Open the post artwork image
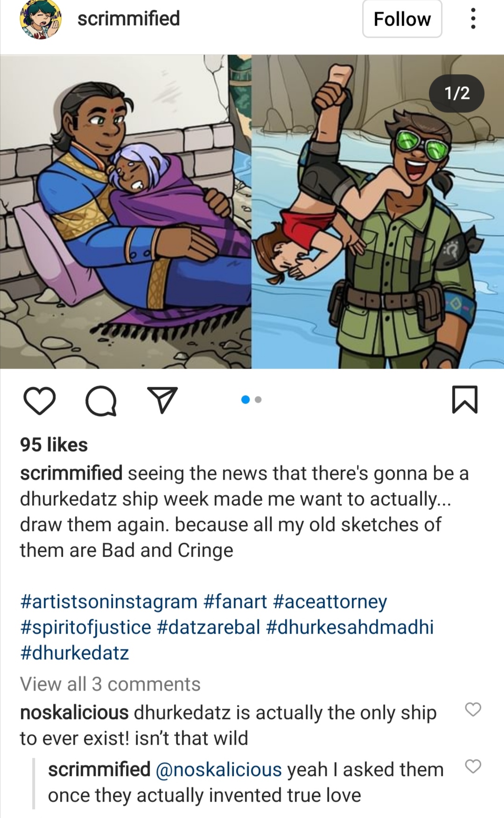This screenshot has height=818, width=504. pyautogui.click(x=252, y=211)
